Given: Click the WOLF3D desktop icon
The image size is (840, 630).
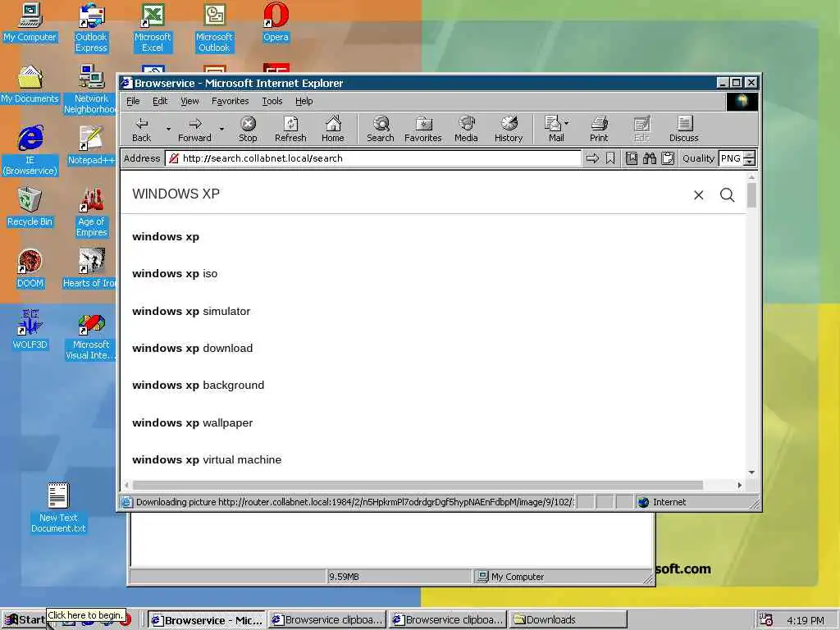Looking at the screenshot, I should pos(30,330).
